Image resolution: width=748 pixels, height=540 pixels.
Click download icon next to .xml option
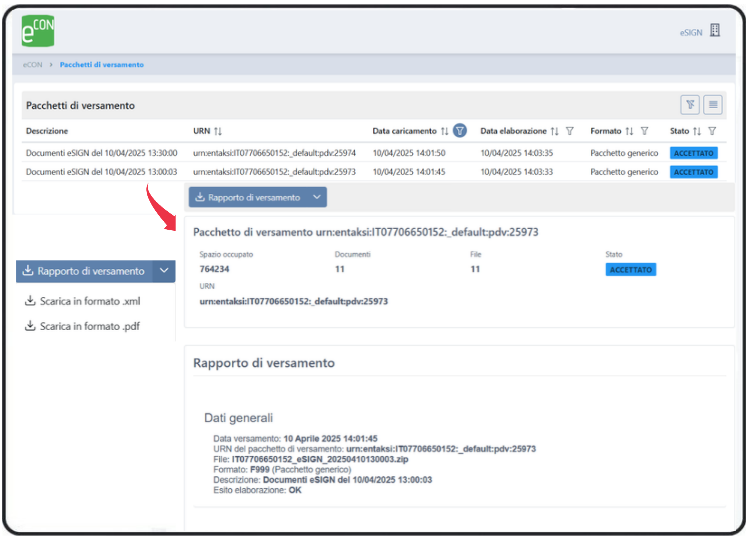click(x=30, y=301)
